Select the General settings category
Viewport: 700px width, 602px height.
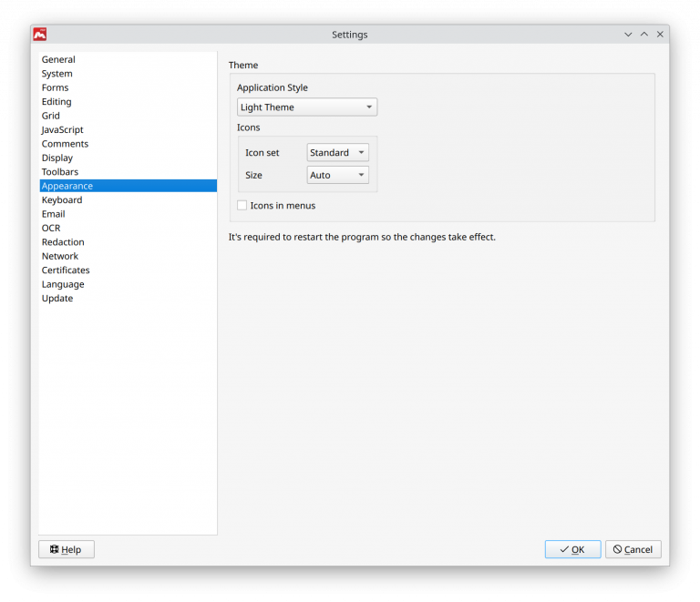tap(58, 60)
